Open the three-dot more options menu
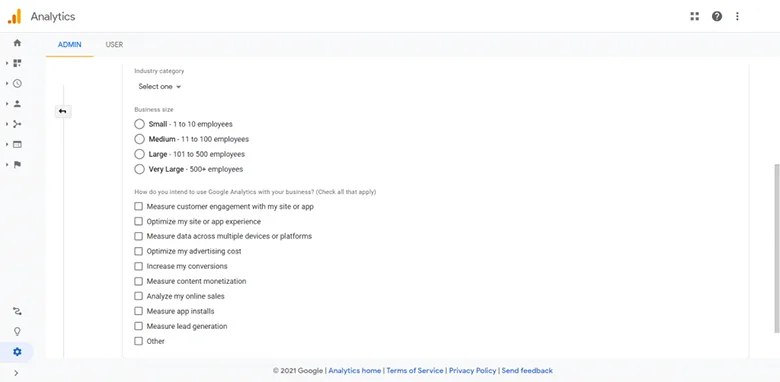The height and width of the screenshot is (382, 780). (x=737, y=16)
